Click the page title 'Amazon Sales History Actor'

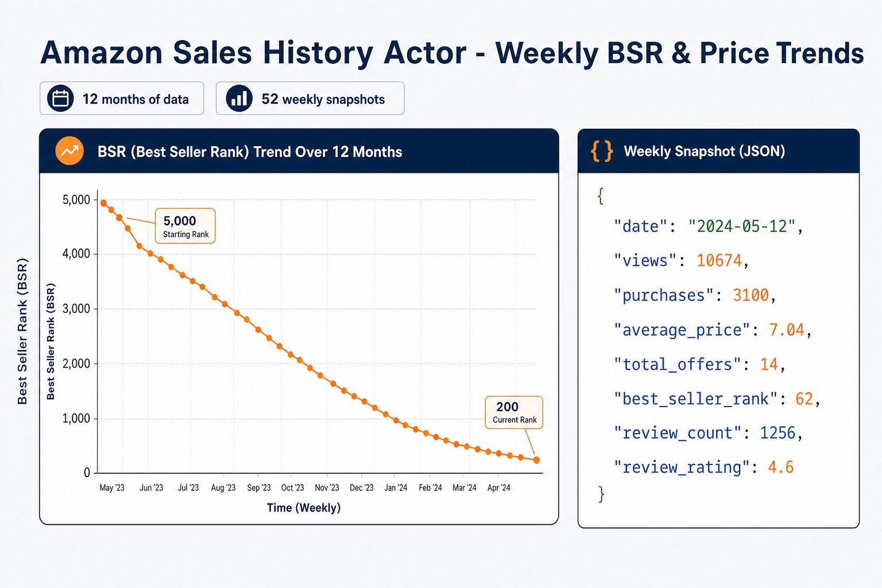click(253, 53)
